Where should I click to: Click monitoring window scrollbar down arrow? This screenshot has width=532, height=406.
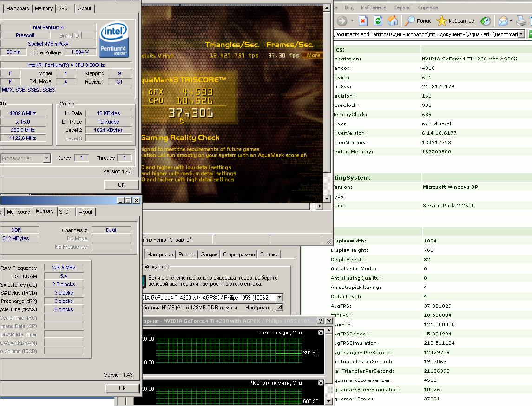(x=329, y=401)
